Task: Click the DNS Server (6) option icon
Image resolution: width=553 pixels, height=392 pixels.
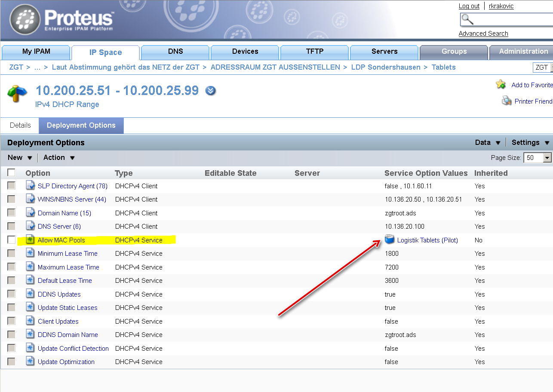Action: pyautogui.click(x=30, y=226)
